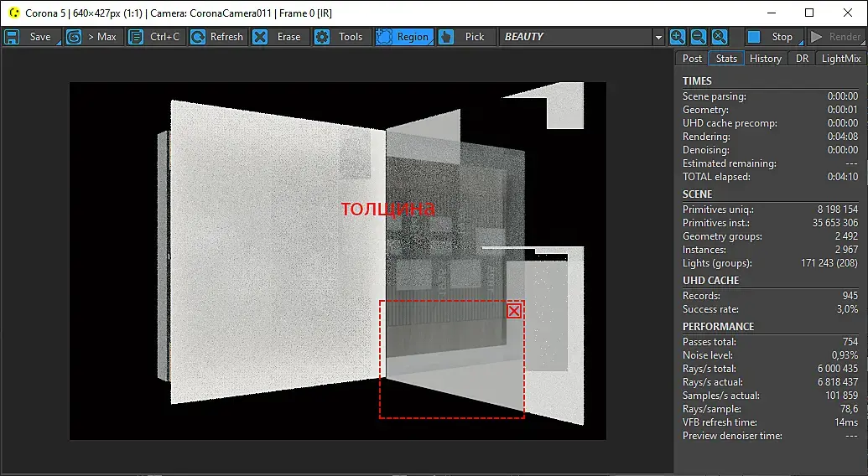Click the 'Geometry groups:' row label
Image resolution: width=868 pixels, height=476 pixels.
[722, 236]
